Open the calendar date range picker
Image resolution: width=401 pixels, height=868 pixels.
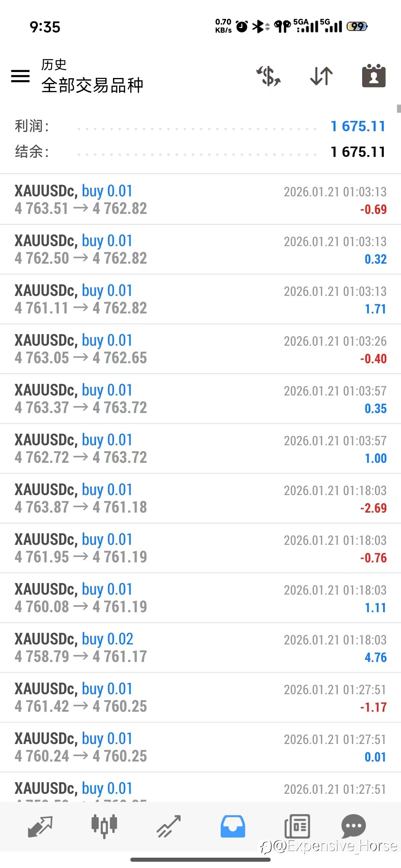pos(374,76)
